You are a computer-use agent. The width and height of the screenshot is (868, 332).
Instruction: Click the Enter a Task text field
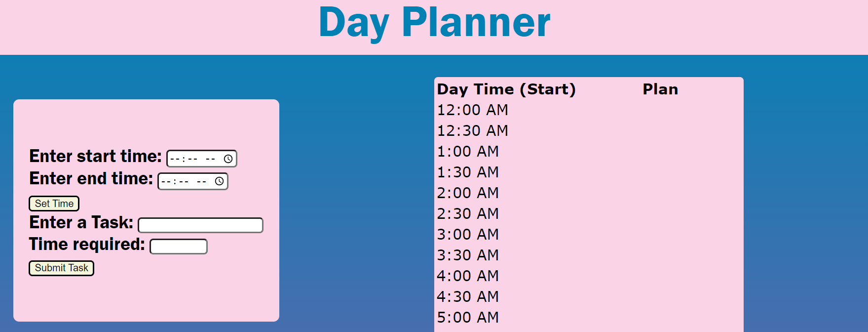[x=200, y=225]
